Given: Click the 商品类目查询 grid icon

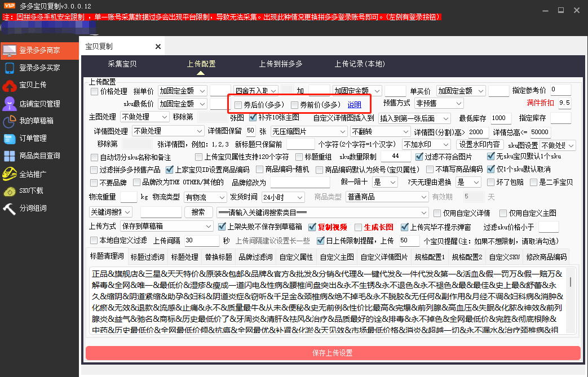Looking at the screenshot, I should (10, 156).
